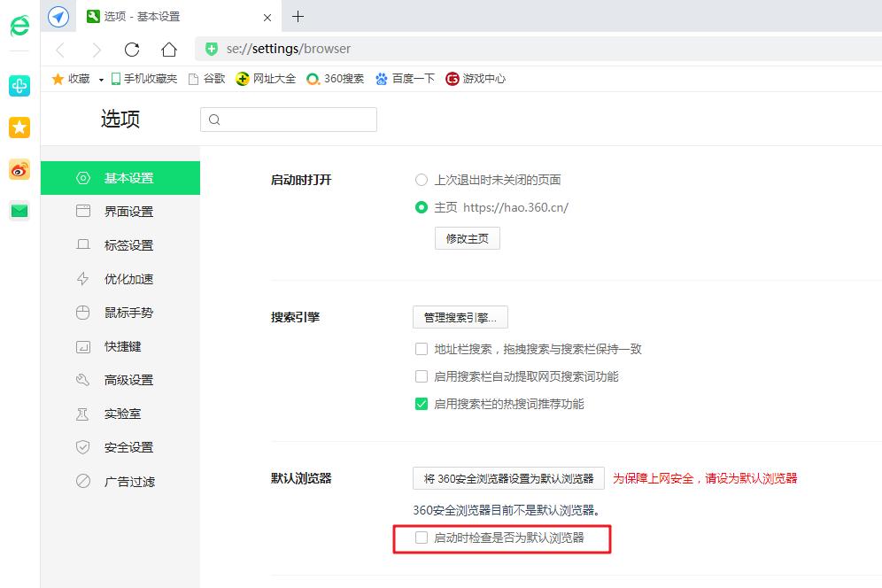Open 管理搜索引擎 settings
The image size is (882, 588).
click(460, 317)
